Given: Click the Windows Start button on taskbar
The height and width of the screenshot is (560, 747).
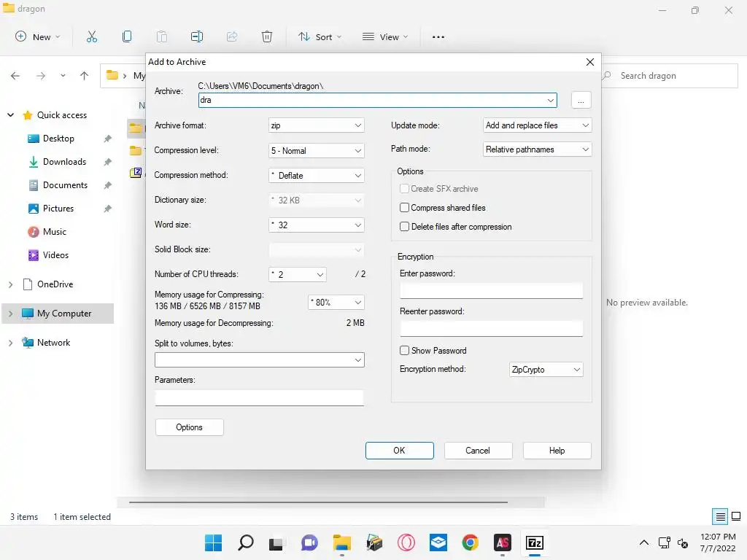Looking at the screenshot, I should (x=214, y=542).
